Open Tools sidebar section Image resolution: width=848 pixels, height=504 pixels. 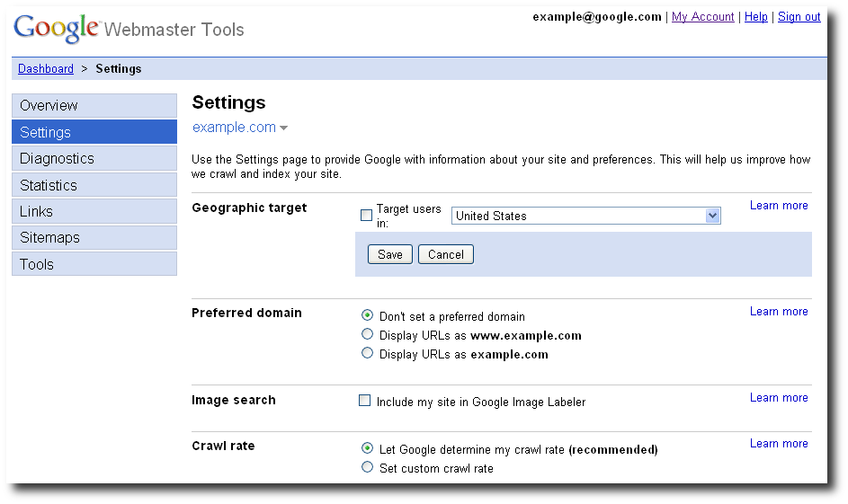pyautogui.click(x=94, y=264)
